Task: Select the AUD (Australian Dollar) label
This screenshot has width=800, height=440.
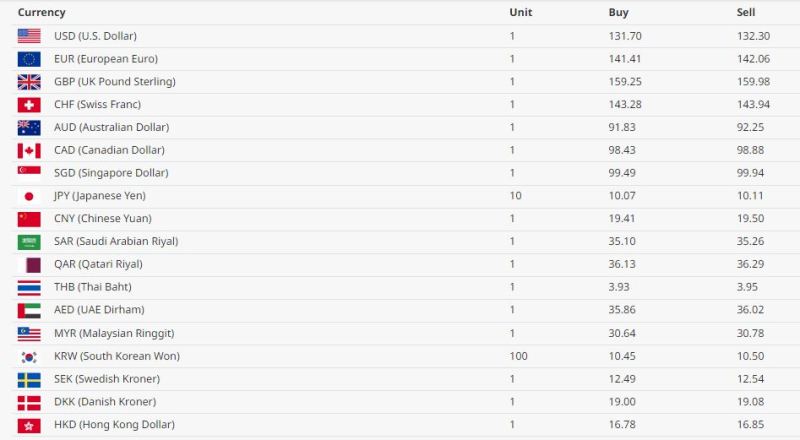Action: click(111, 127)
